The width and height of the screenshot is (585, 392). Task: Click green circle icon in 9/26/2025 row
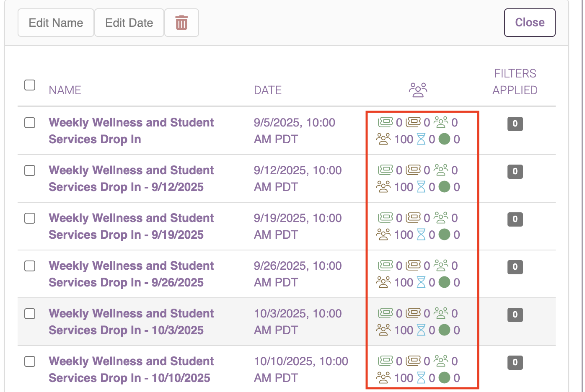pos(445,282)
